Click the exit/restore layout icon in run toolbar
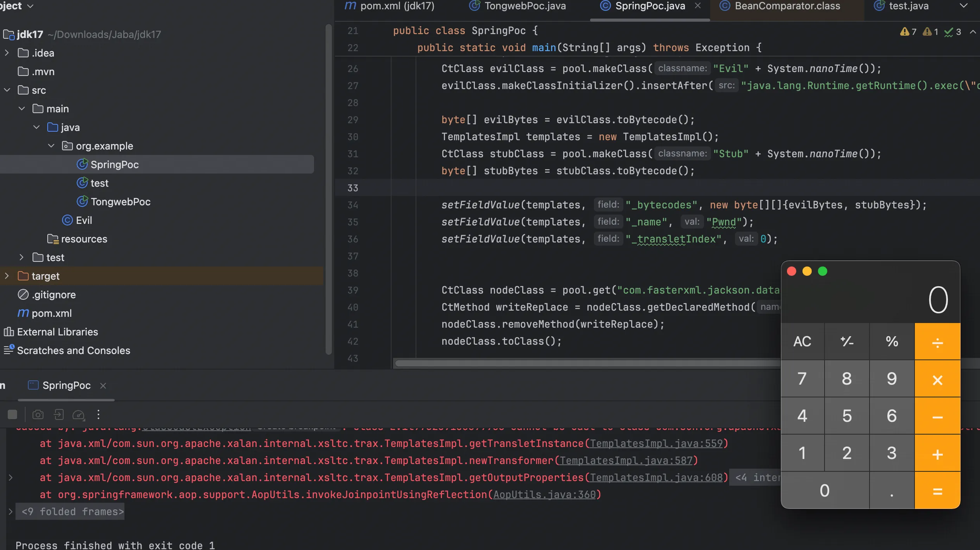980x550 pixels. click(59, 415)
